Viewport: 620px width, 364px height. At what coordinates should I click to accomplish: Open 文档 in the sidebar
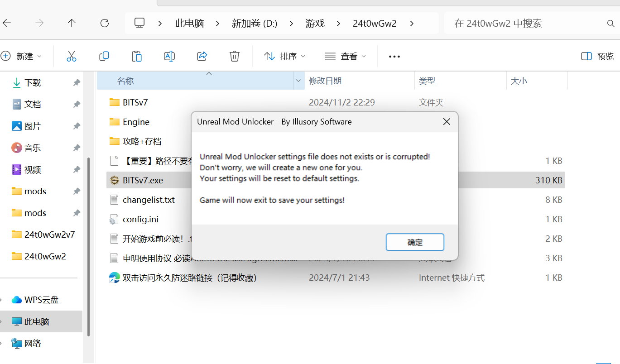[x=33, y=104]
